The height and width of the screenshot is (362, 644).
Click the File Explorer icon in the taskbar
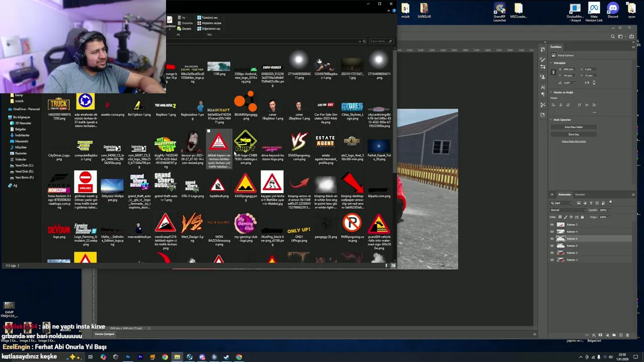coord(178,357)
